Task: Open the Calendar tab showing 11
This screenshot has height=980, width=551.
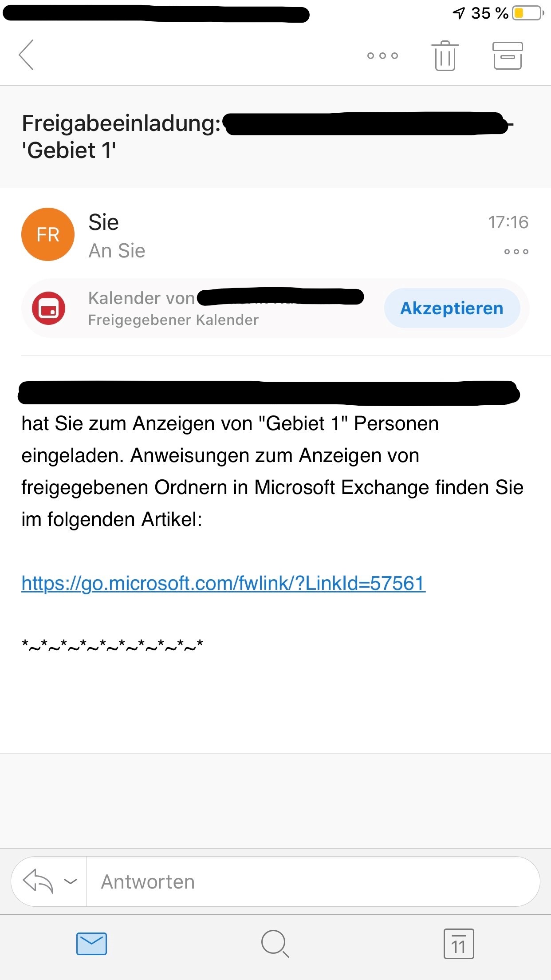Action: coord(459,943)
